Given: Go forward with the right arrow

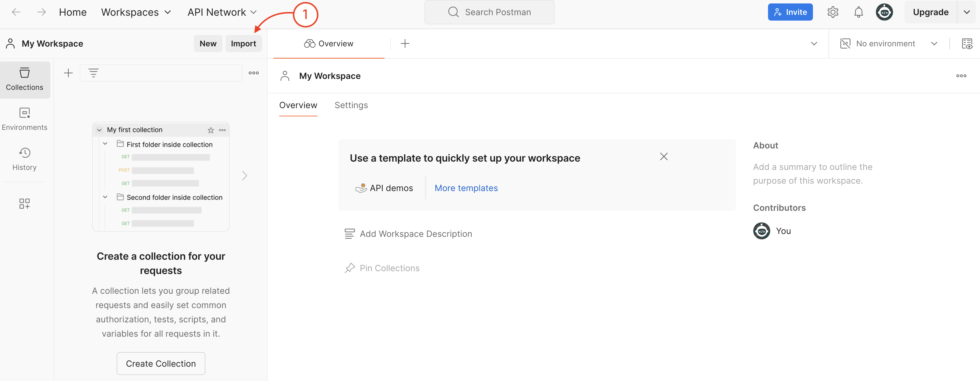Looking at the screenshot, I should tap(41, 12).
